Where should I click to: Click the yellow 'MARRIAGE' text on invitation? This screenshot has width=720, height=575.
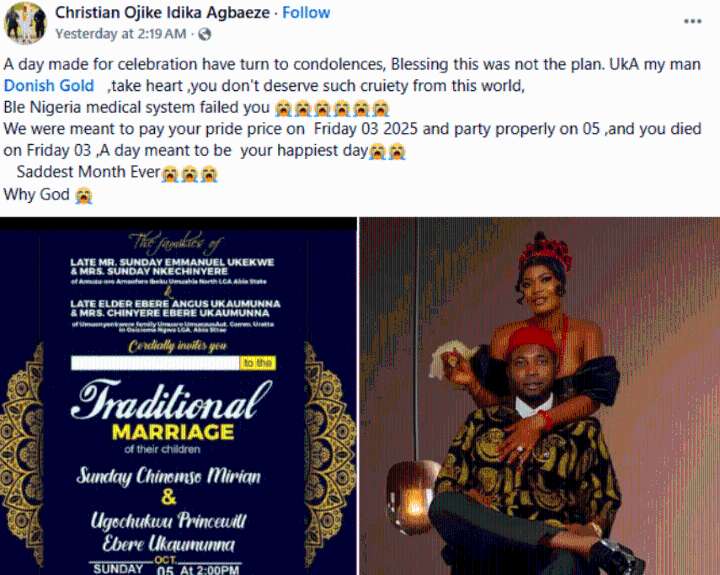[x=173, y=432]
